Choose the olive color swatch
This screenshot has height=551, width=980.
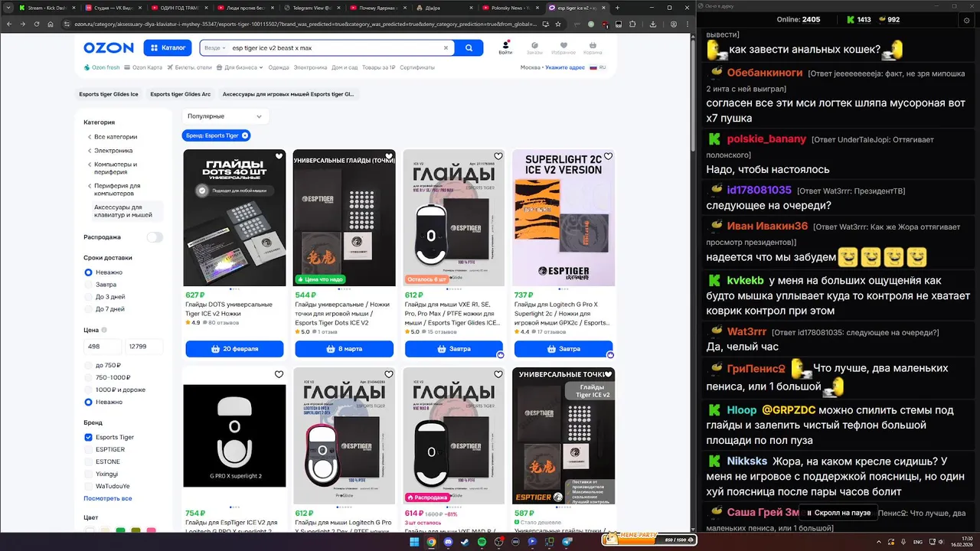click(136, 530)
